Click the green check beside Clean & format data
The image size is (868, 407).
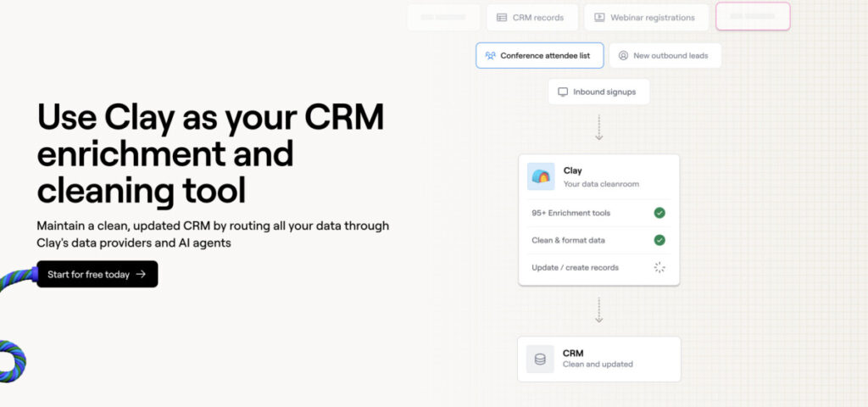(659, 240)
